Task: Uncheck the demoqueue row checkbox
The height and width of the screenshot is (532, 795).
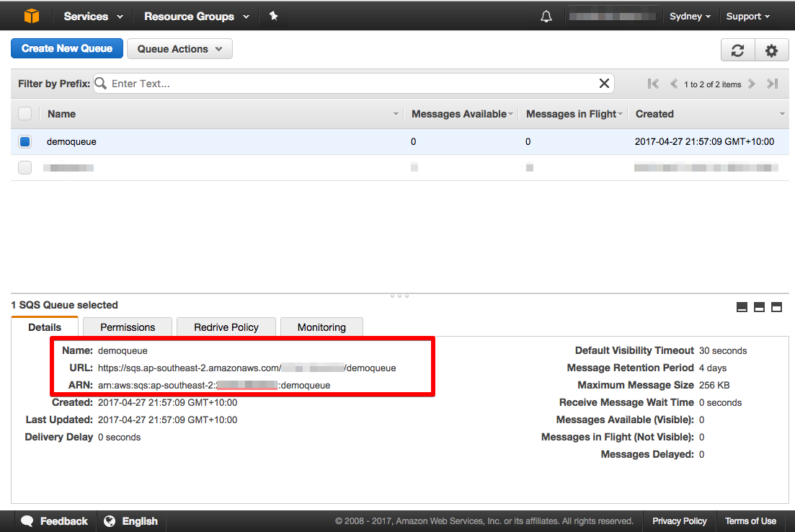Action: coord(25,141)
